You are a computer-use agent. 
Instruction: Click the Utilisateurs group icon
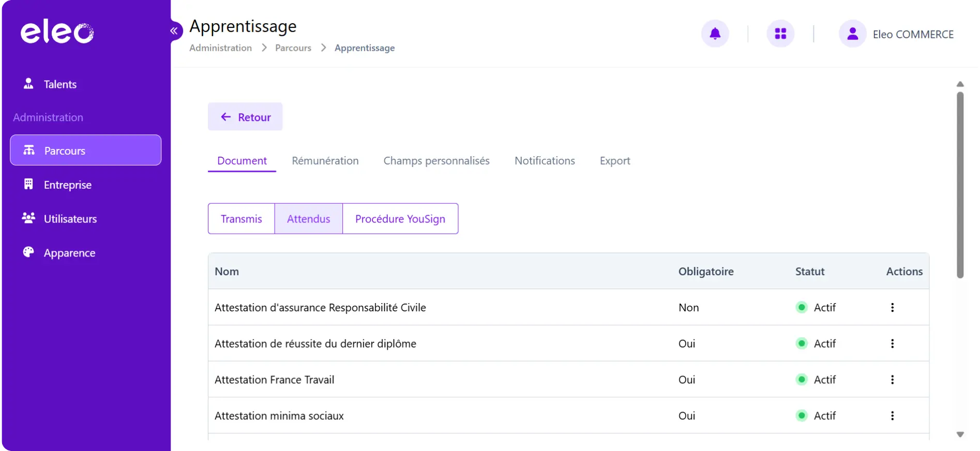28,218
